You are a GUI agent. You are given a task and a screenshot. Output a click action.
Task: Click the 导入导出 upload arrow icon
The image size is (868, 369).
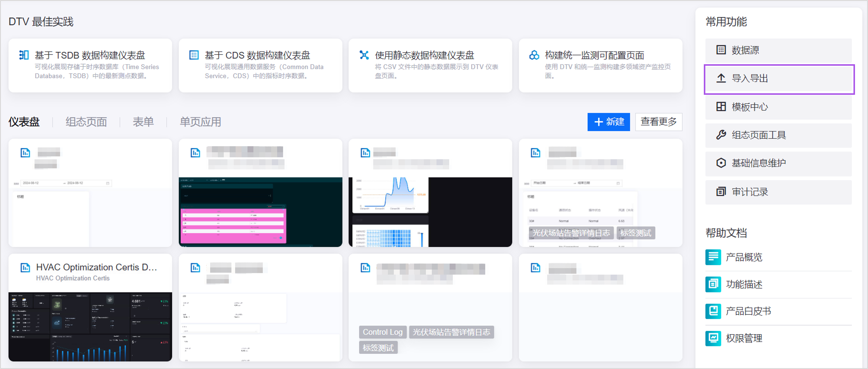click(721, 79)
